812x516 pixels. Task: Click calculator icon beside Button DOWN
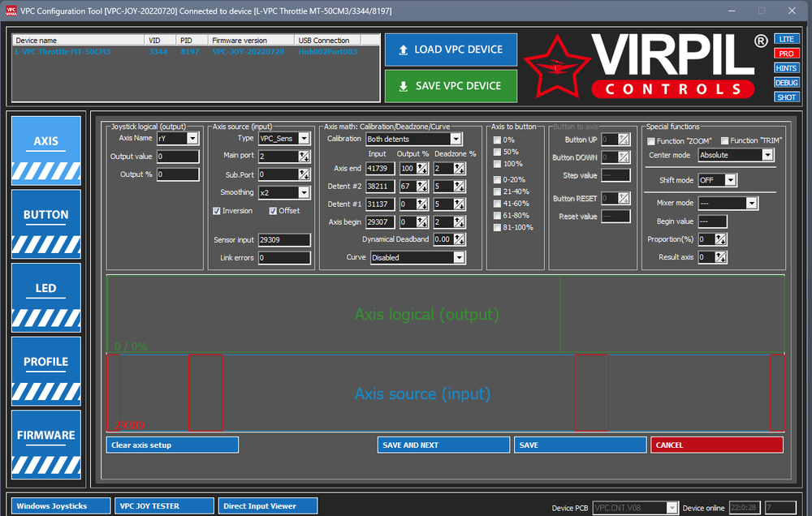click(624, 157)
